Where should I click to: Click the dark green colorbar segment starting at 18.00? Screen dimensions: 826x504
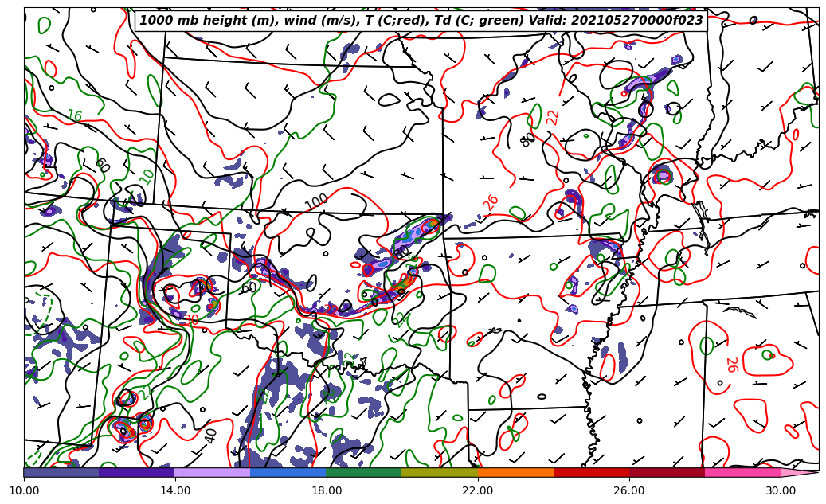tap(364, 472)
